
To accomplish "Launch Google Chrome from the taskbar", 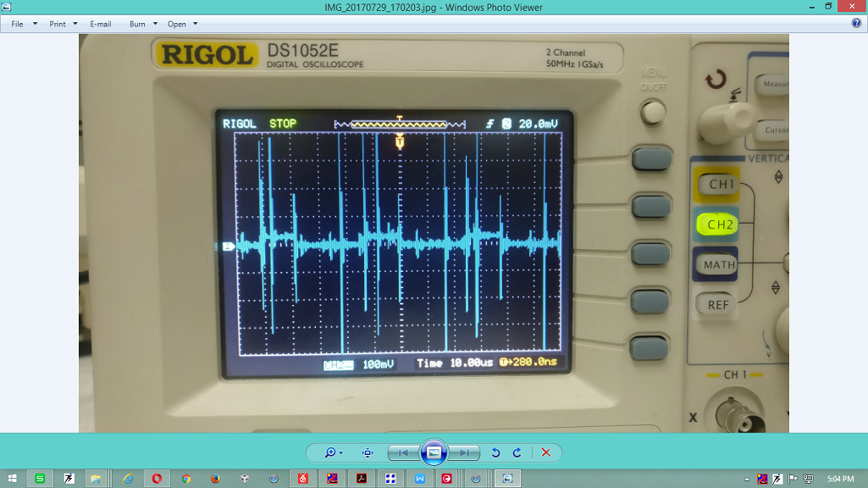I will click(186, 479).
